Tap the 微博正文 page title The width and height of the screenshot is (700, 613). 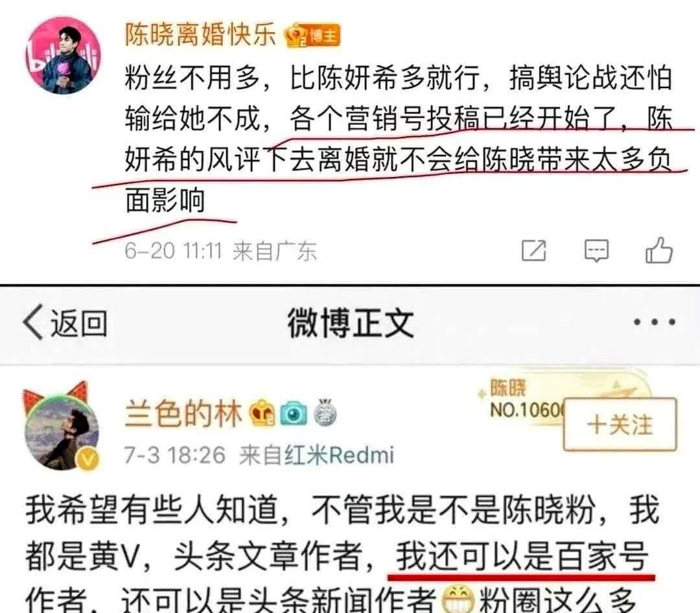(351, 323)
